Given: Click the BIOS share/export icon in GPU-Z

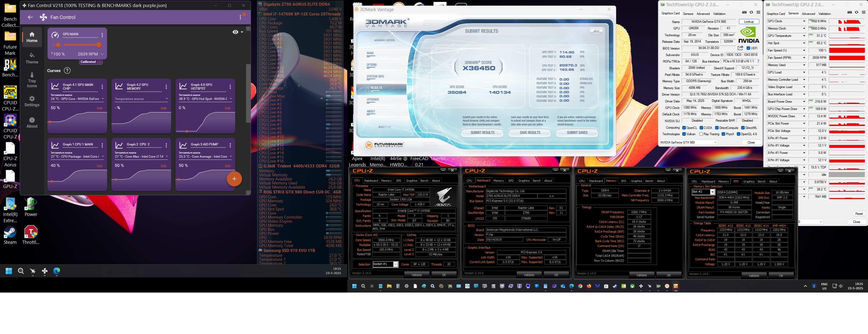Looking at the screenshot, I should pos(740,48).
